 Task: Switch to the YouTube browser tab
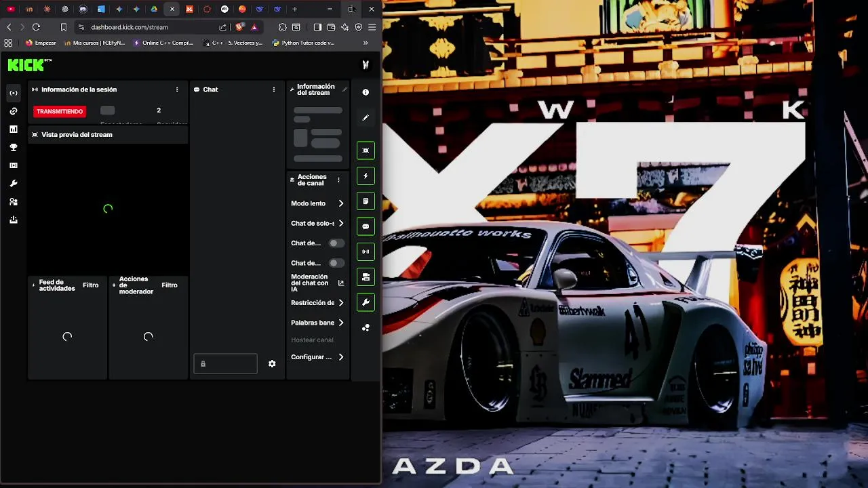click(11, 9)
